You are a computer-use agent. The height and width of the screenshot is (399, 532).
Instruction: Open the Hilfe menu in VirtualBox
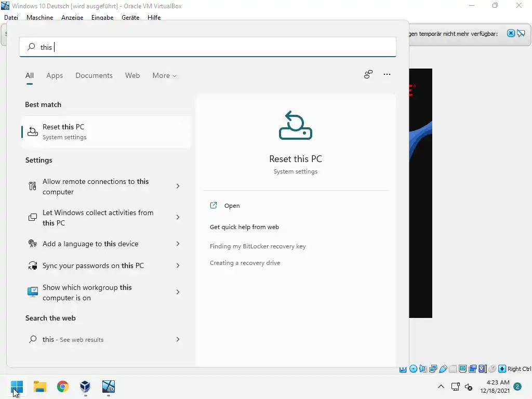[x=154, y=17]
